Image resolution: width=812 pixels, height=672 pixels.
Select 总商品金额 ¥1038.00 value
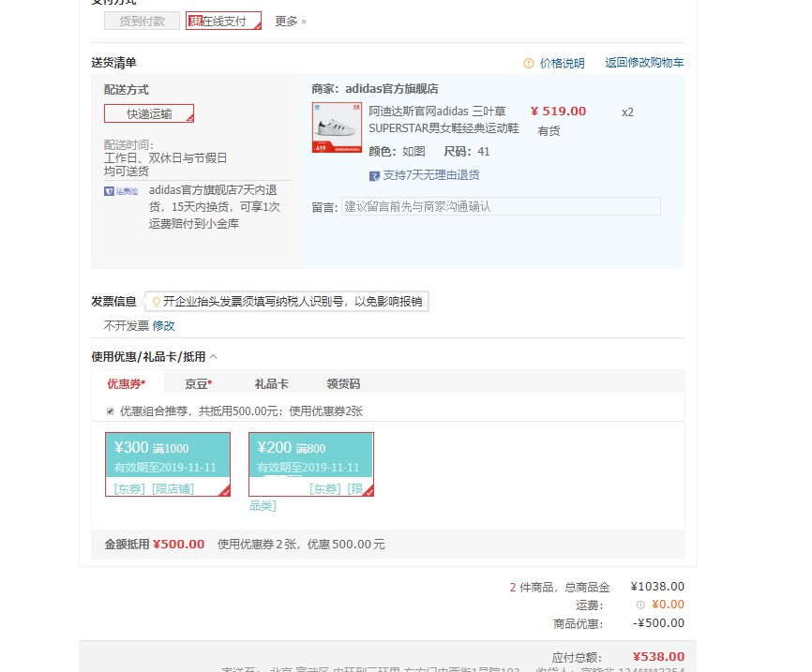[657, 587]
